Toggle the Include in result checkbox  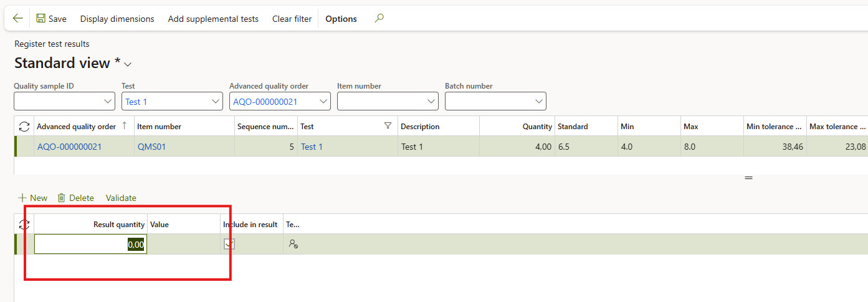(229, 244)
